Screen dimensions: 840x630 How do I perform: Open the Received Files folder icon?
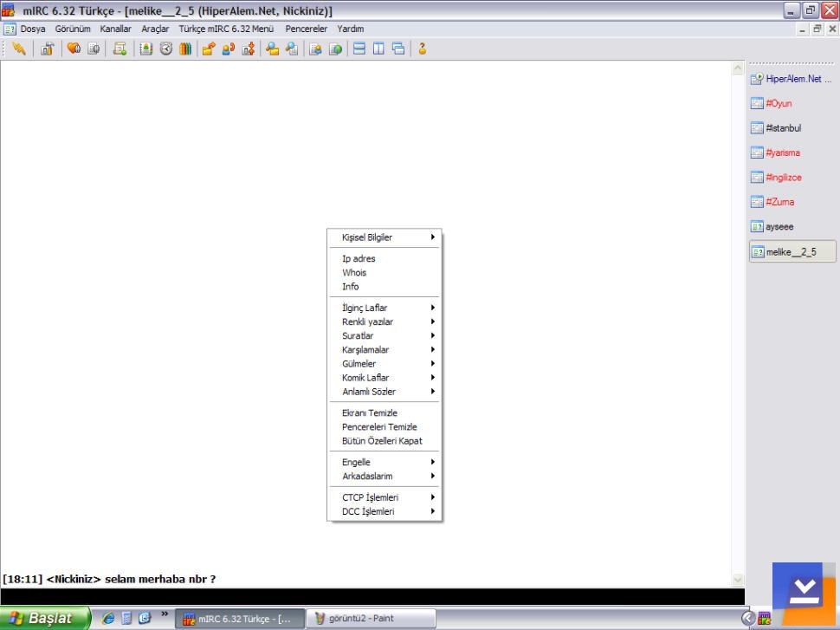click(272, 49)
